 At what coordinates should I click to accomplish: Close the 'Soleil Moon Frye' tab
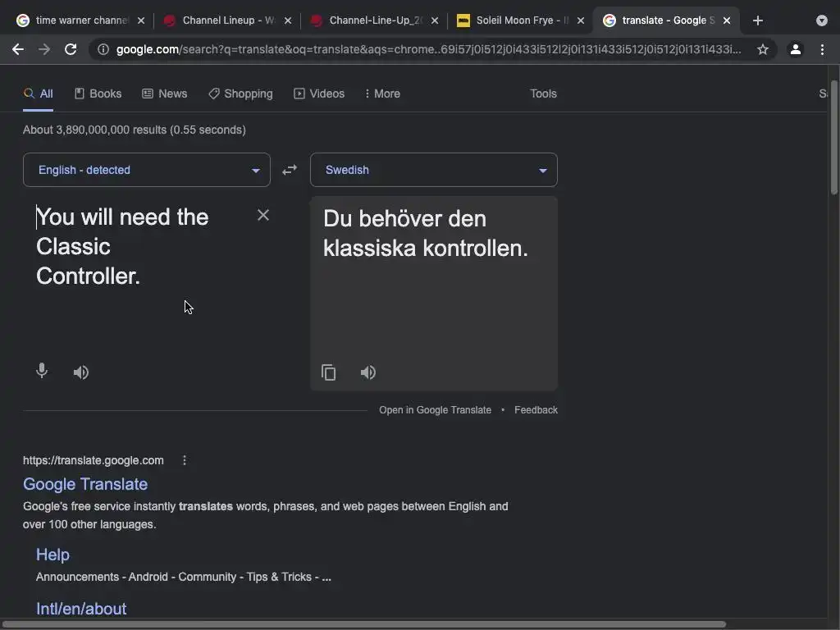[581, 21]
